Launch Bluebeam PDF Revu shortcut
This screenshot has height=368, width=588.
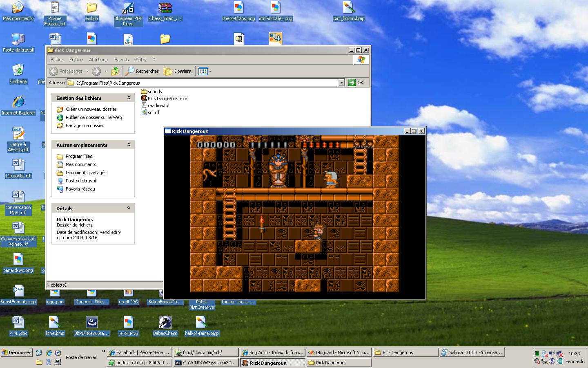point(128,14)
